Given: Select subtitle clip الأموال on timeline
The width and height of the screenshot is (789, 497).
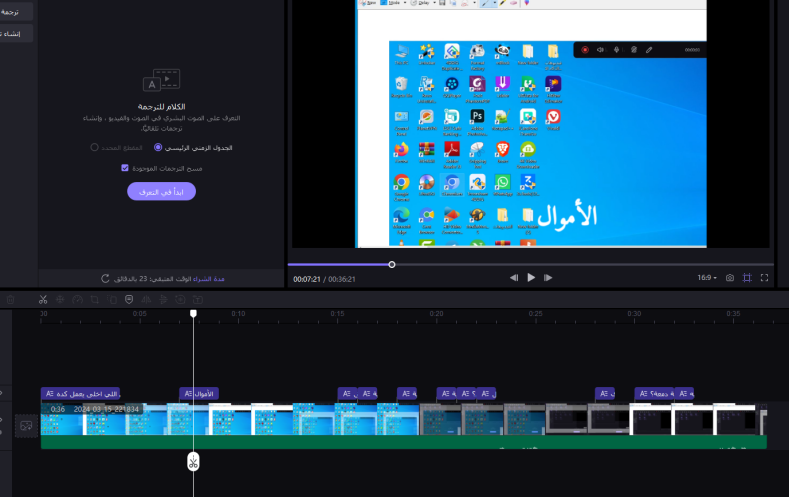Looking at the screenshot, I should pyautogui.click(x=199, y=393).
